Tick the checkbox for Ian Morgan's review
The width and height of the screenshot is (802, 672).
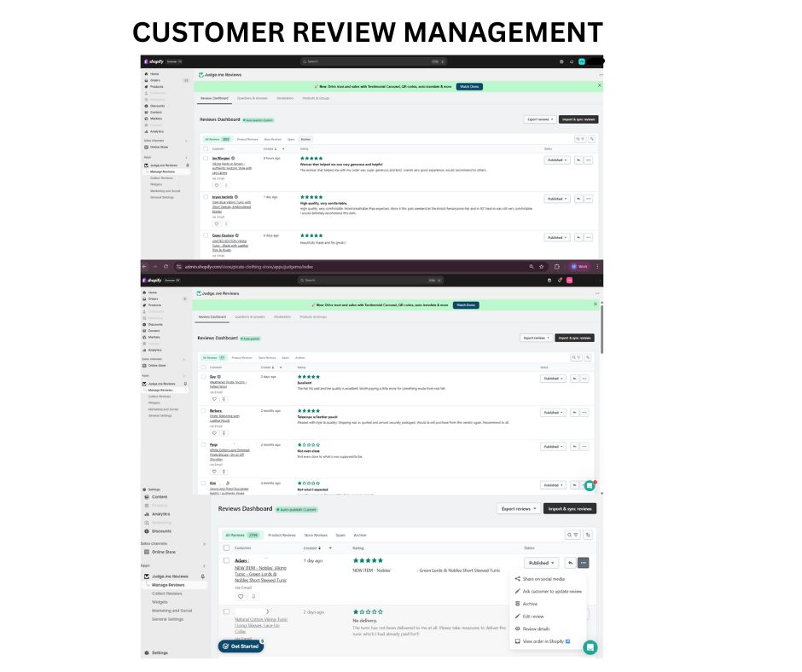pos(206,158)
